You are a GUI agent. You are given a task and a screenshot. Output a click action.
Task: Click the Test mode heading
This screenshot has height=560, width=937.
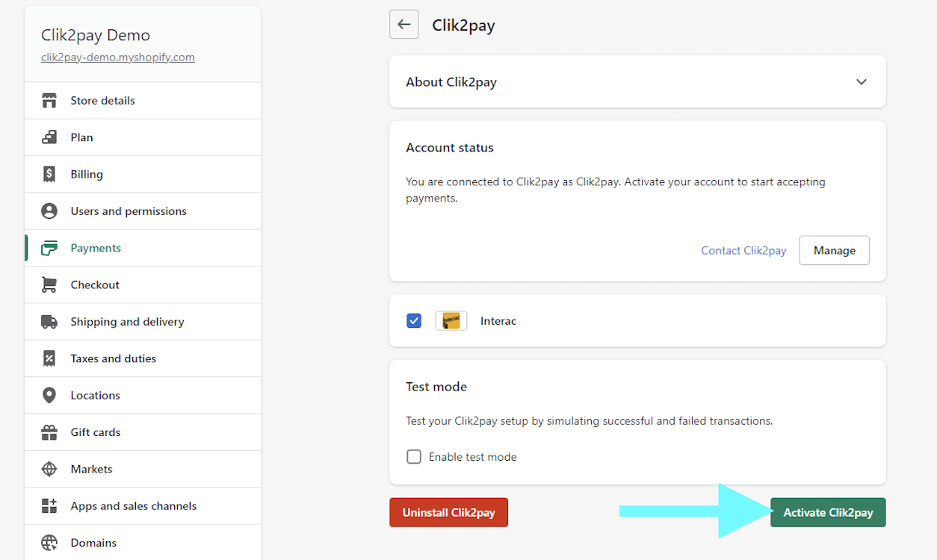pos(436,387)
